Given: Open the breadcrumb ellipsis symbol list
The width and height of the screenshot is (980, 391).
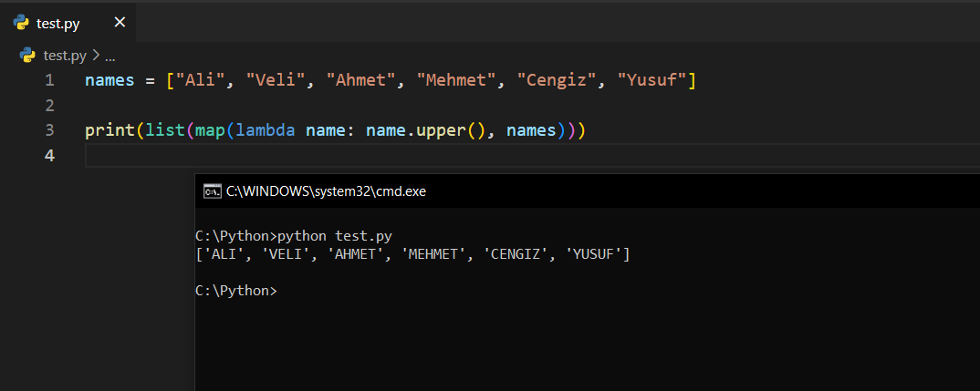Looking at the screenshot, I should tap(109, 55).
